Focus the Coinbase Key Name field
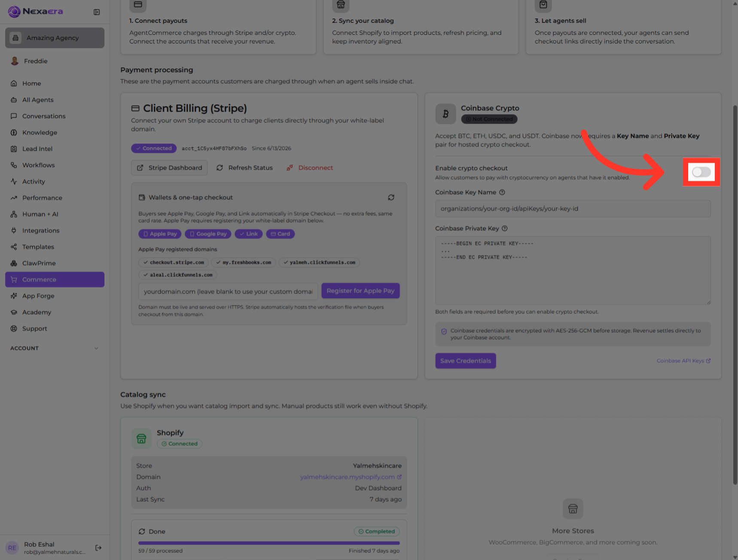Image resolution: width=738 pixels, height=560 pixels. 573,209
